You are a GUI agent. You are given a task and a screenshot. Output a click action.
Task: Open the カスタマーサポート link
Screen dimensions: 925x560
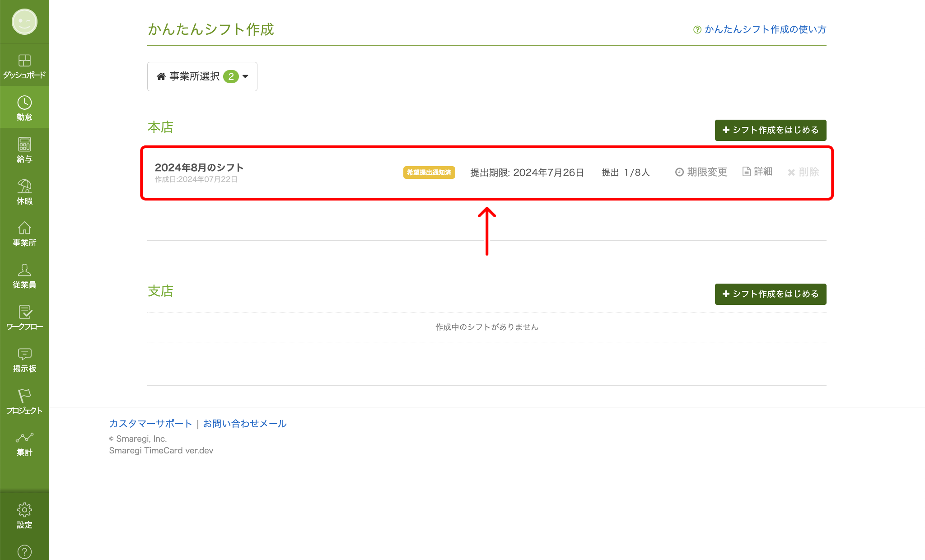[x=150, y=424]
